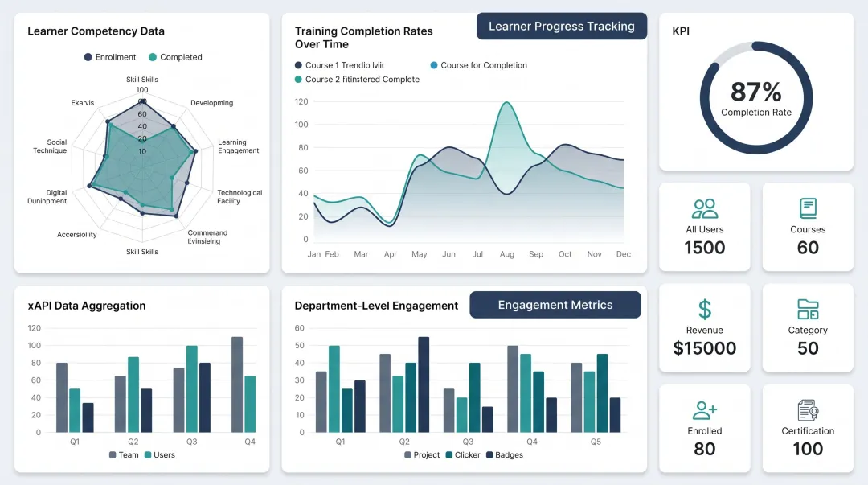The height and width of the screenshot is (485, 868).
Task: Click the "100" Certification value
Action: pos(808,449)
